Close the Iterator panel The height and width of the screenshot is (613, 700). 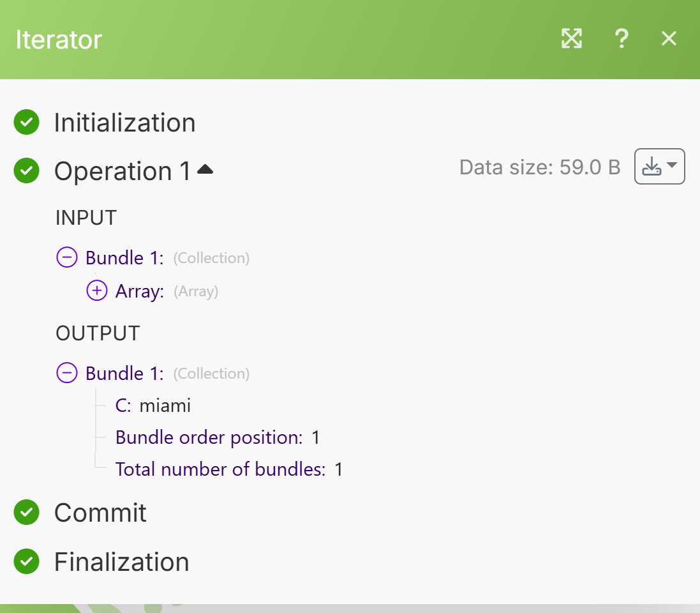click(x=669, y=38)
